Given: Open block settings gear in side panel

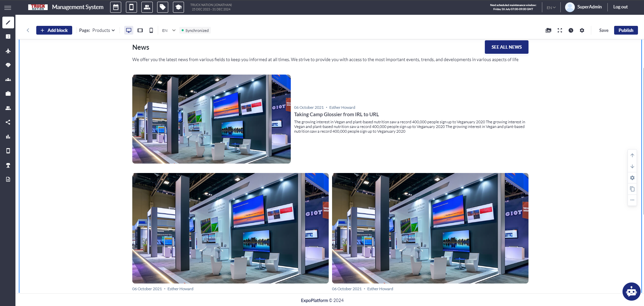Looking at the screenshot, I should (x=632, y=178).
